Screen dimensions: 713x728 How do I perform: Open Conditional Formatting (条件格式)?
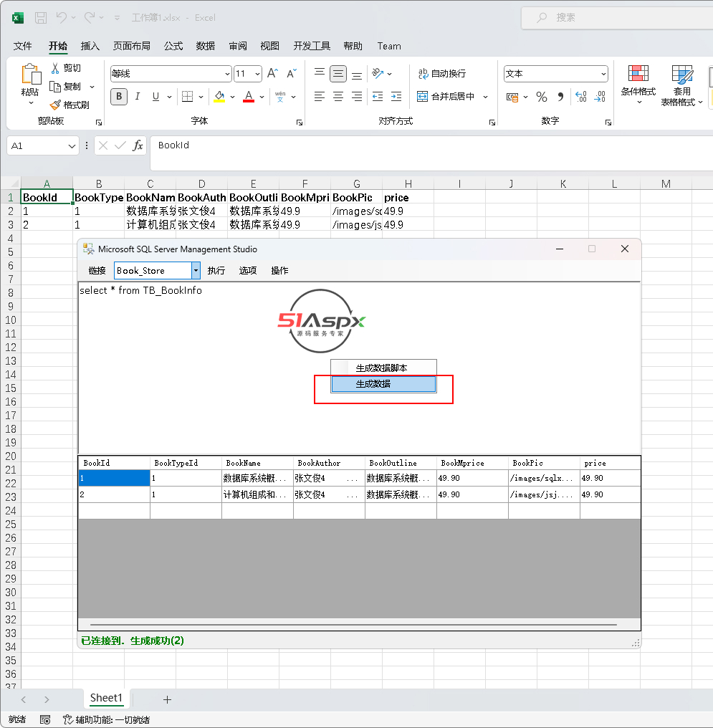(x=638, y=85)
